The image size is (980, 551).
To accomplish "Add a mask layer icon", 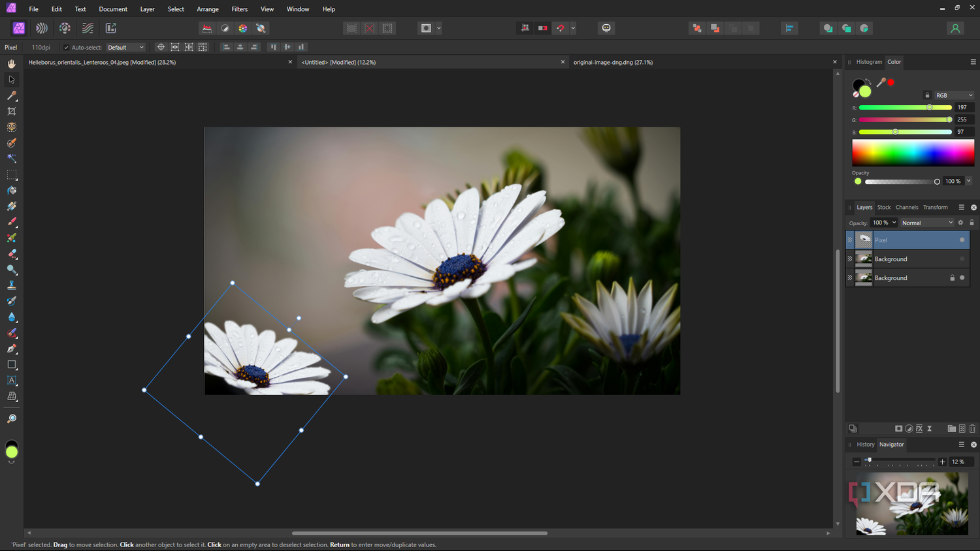I will point(898,428).
